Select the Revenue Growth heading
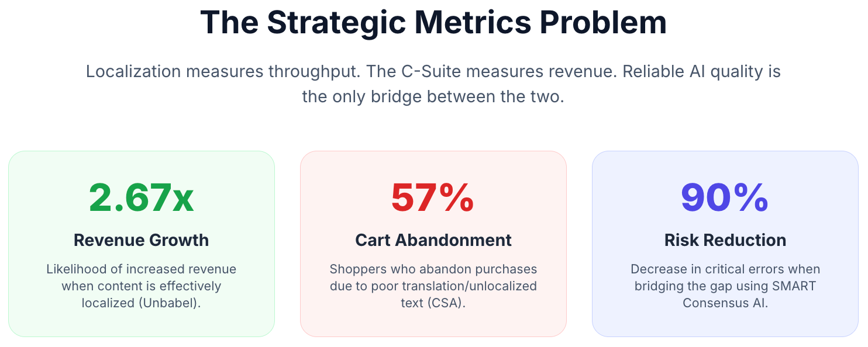 point(141,240)
